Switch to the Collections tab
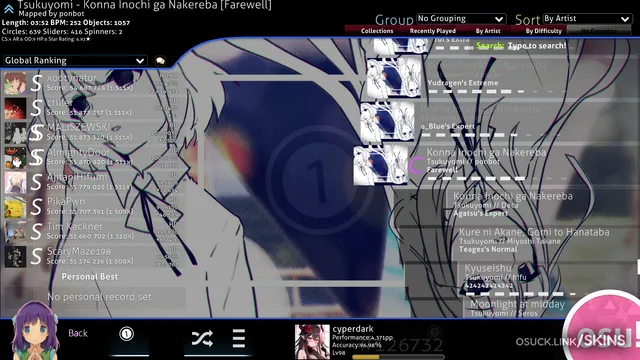640x360 pixels. point(377,31)
